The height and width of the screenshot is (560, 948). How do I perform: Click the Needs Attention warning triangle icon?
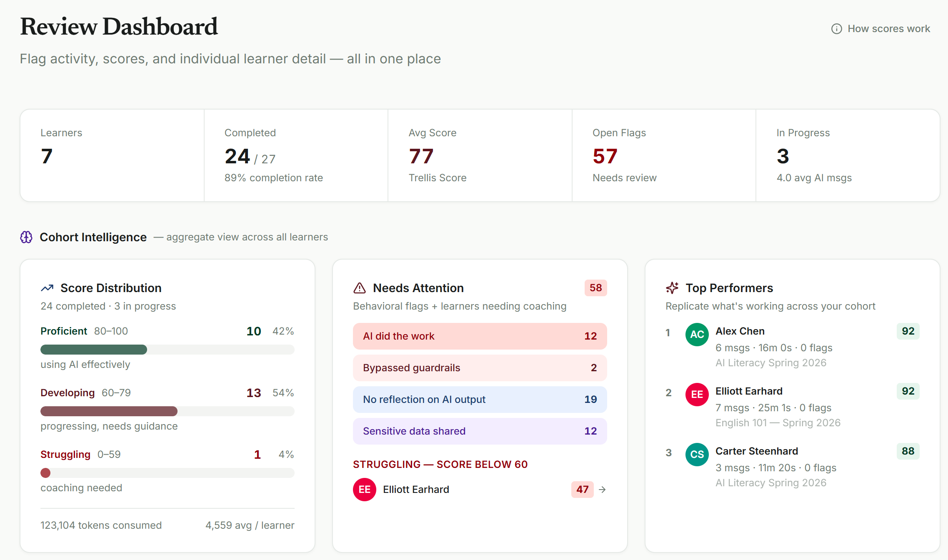pyautogui.click(x=359, y=288)
